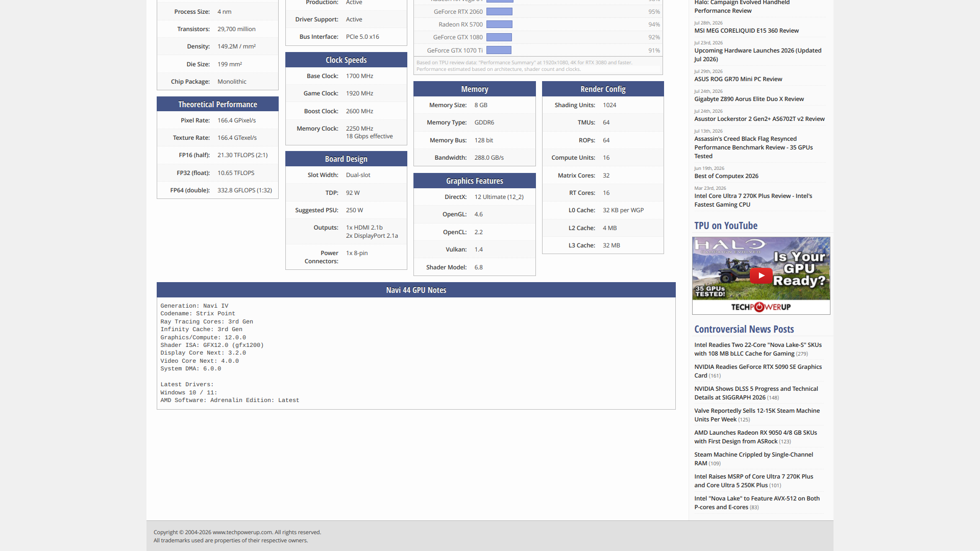The width and height of the screenshot is (980, 551).
Task: Open Asustor Lockerstor 2 Gen2+ review link
Action: [759, 119]
